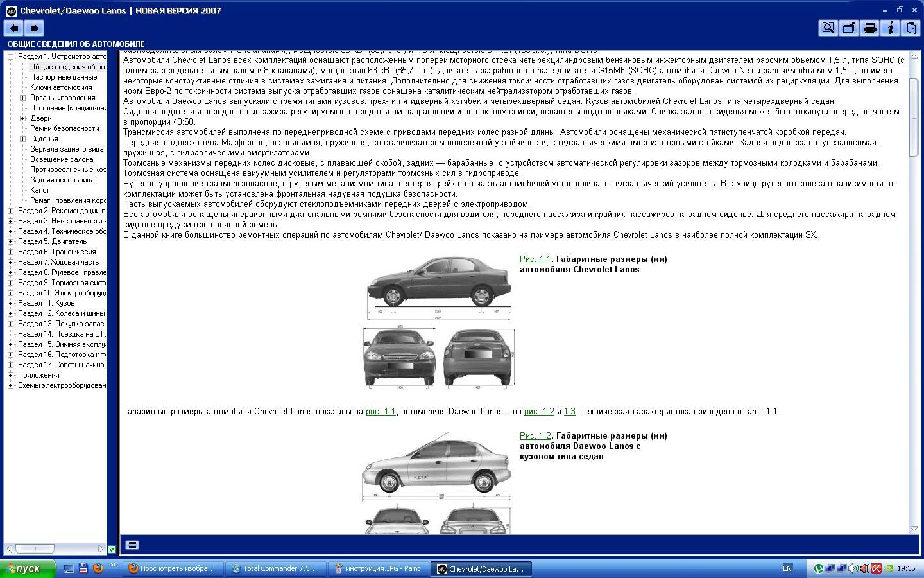
Task: Open 'Задняя пепельница' tree item
Action: coord(62,180)
